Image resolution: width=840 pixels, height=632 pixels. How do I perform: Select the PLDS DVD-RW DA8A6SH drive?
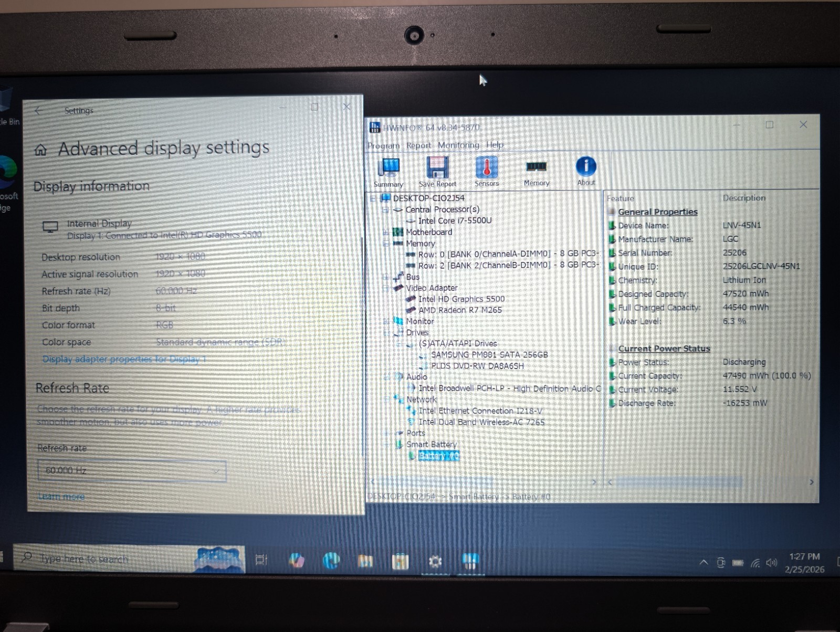point(477,366)
